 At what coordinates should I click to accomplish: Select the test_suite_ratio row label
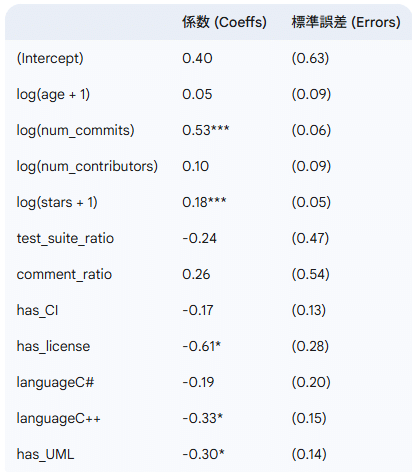(x=65, y=239)
